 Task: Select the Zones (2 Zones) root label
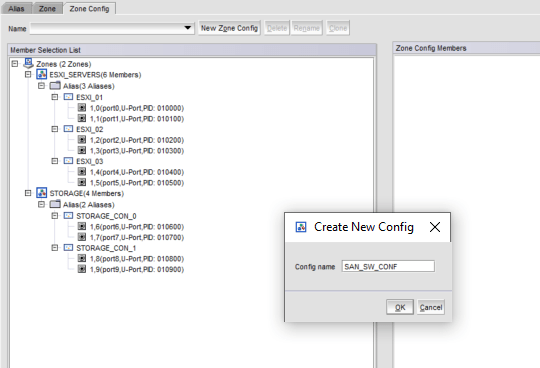click(x=64, y=64)
